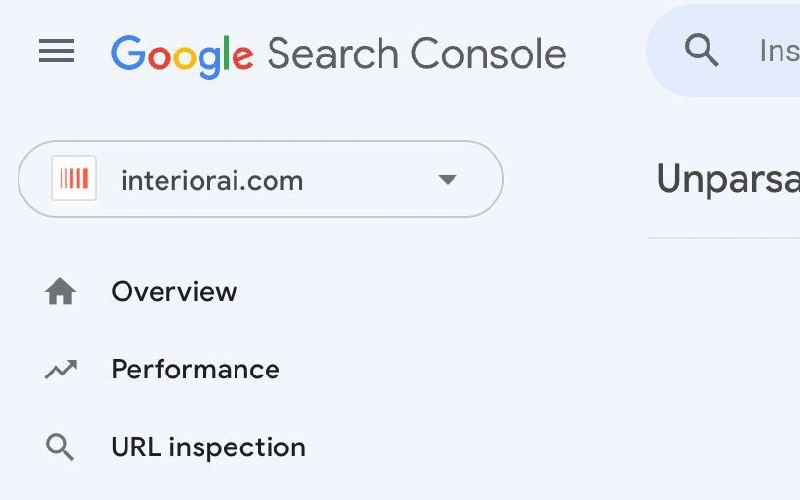Click the colorful Google logo
Screen dimensions: 800x500
(x=181, y=53)
